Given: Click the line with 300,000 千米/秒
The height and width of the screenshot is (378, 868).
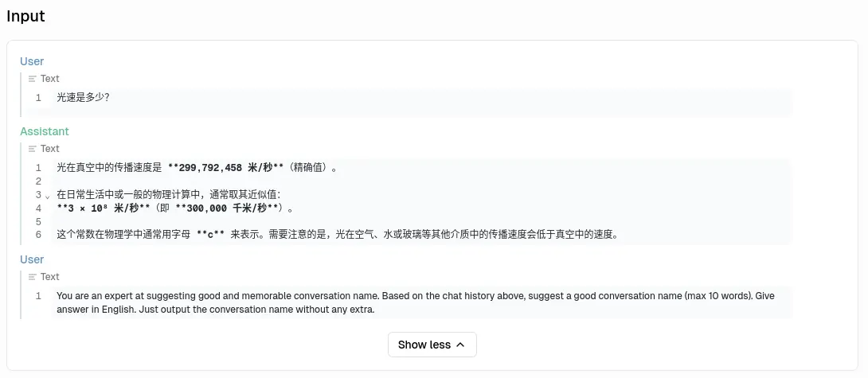Looking at the screenshot, I should click(x=175, y=208).
